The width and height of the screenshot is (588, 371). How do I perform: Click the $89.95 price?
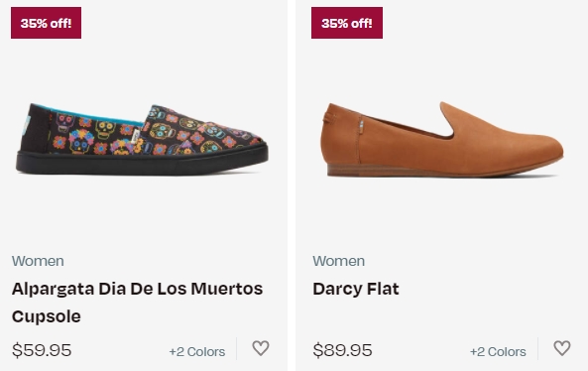click(342, 350)
